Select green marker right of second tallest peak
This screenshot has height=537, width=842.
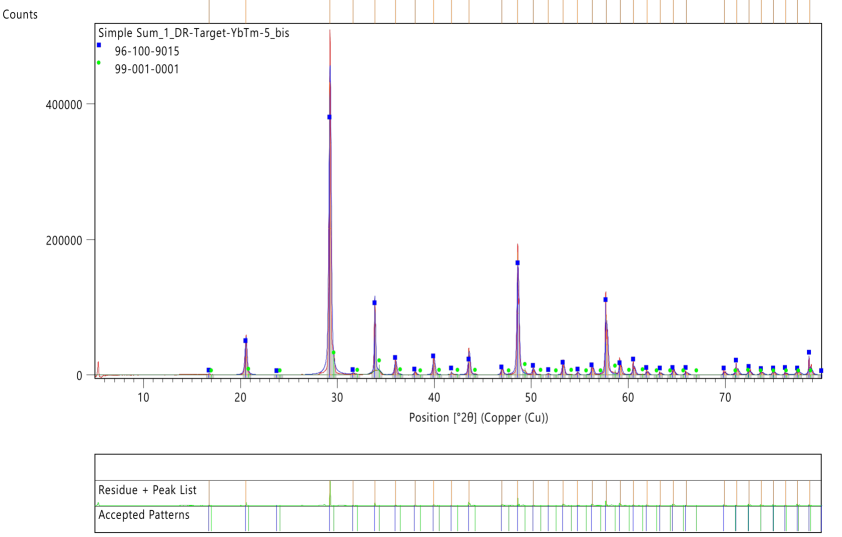click(x=524, y=364)
